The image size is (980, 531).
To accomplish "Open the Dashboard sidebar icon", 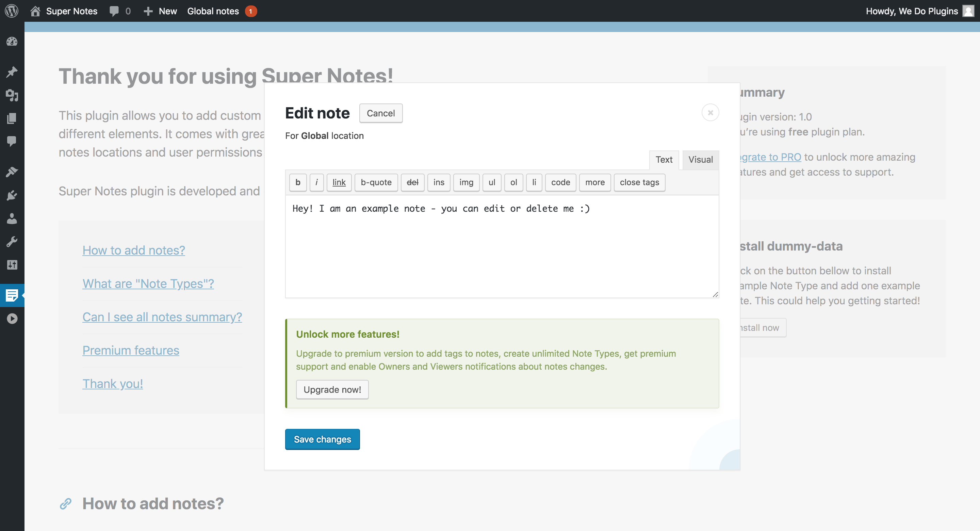I will point(12,41).
